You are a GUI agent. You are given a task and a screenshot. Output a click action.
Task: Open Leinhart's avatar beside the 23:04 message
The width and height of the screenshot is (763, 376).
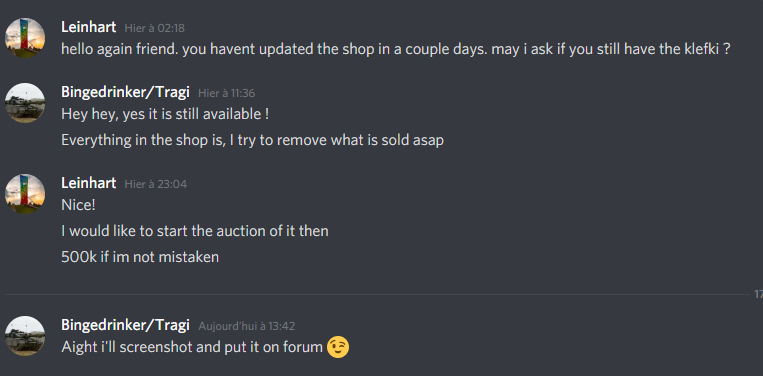pyautogui.click(x=25, y=194)
